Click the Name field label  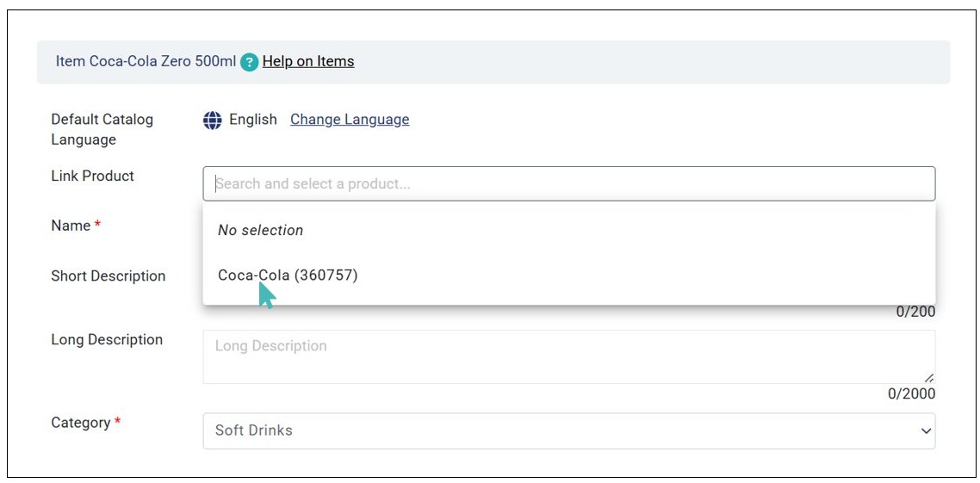[x=76, y=226]
